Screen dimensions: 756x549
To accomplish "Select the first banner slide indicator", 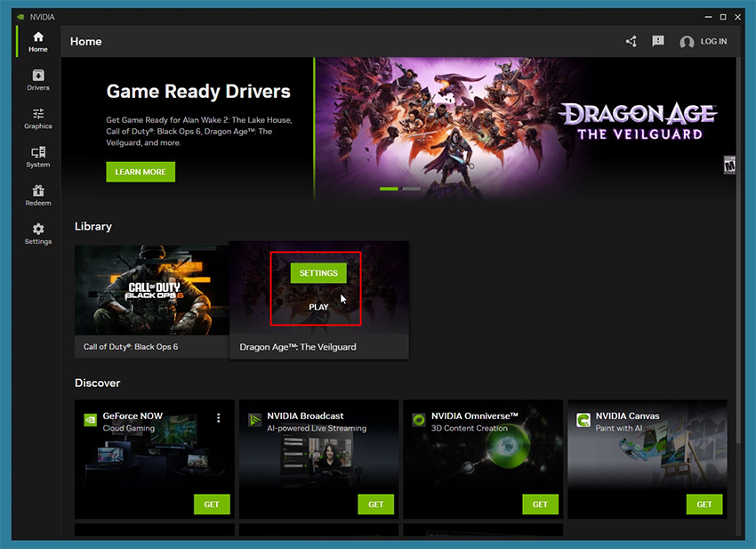I will point(389,189).
